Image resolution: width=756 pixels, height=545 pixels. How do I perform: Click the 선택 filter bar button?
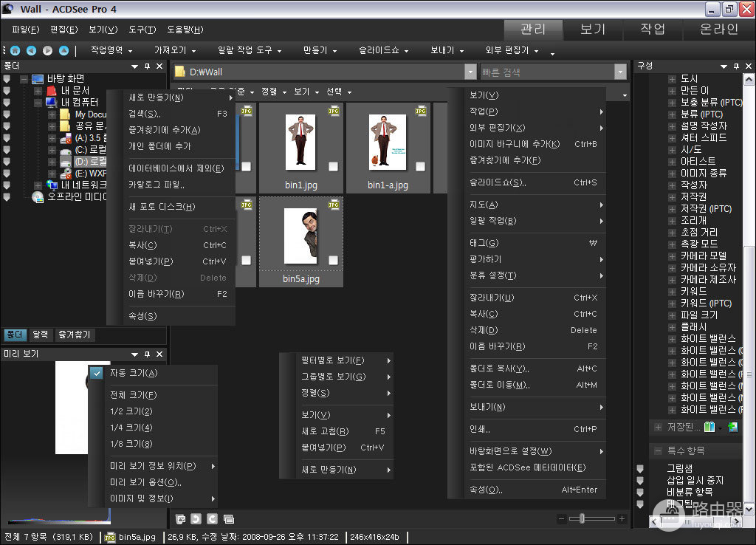pos(338,92)
